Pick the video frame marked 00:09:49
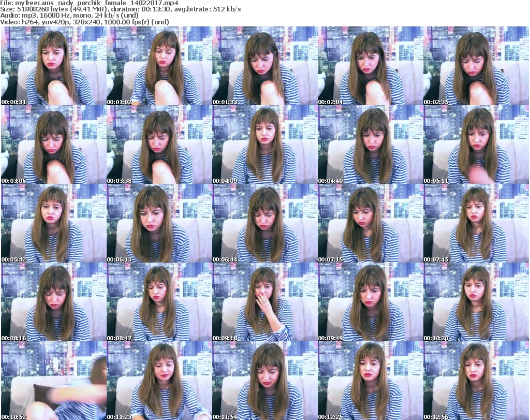 (x=370, y=302)
